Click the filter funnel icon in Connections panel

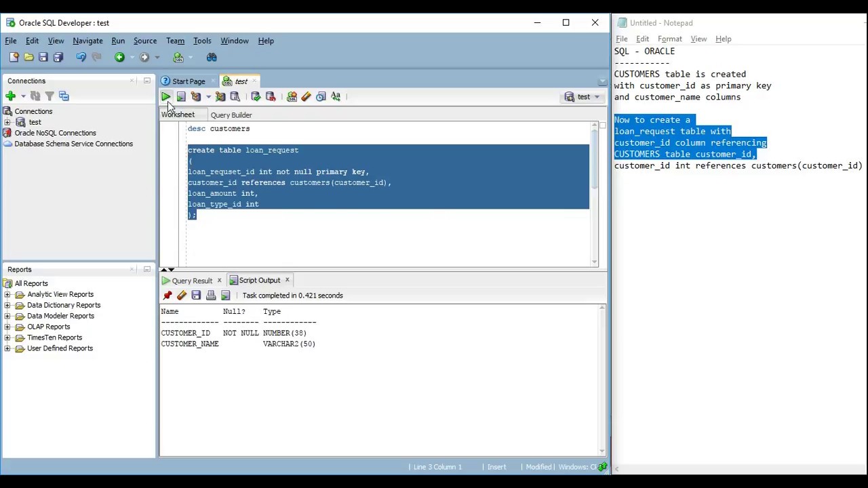coord(50,96)
